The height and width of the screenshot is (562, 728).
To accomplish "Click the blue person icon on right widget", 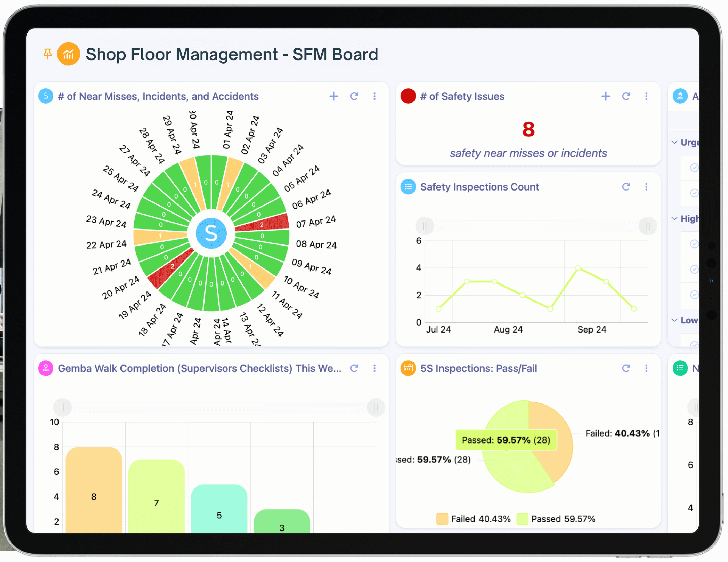I will [x=680, y=96].
